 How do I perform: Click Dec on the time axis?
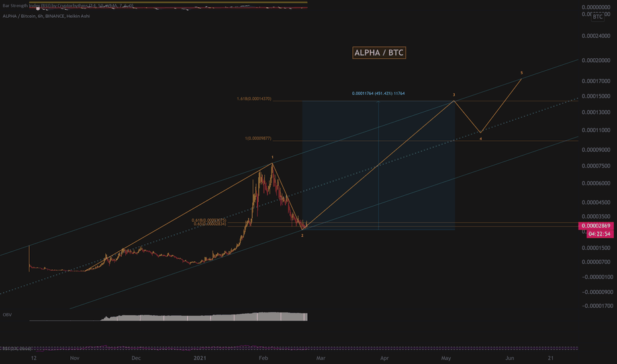[x=136, y=358]
